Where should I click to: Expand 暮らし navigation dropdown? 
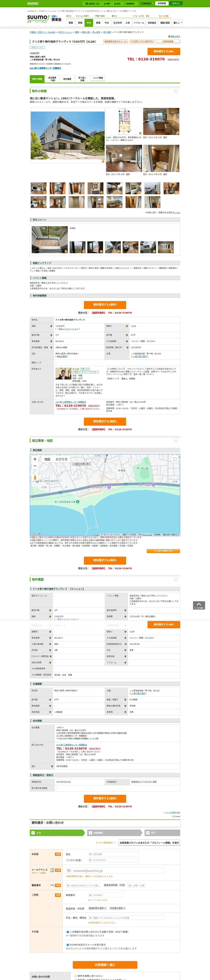(x=177, y=23)
